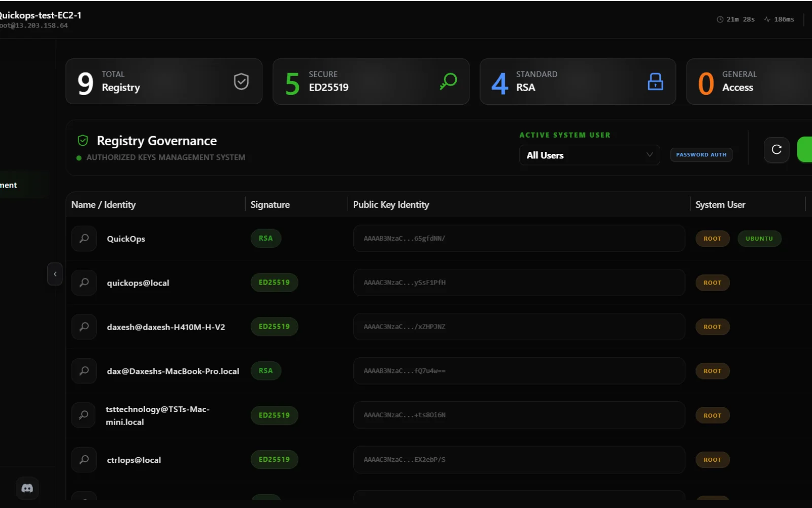Image resolution: width=812 pixels, height=508 pixels.
Task: Click the public key field AAAAB3NzaC...fQ7u4w==
Action: click(519, 371)
